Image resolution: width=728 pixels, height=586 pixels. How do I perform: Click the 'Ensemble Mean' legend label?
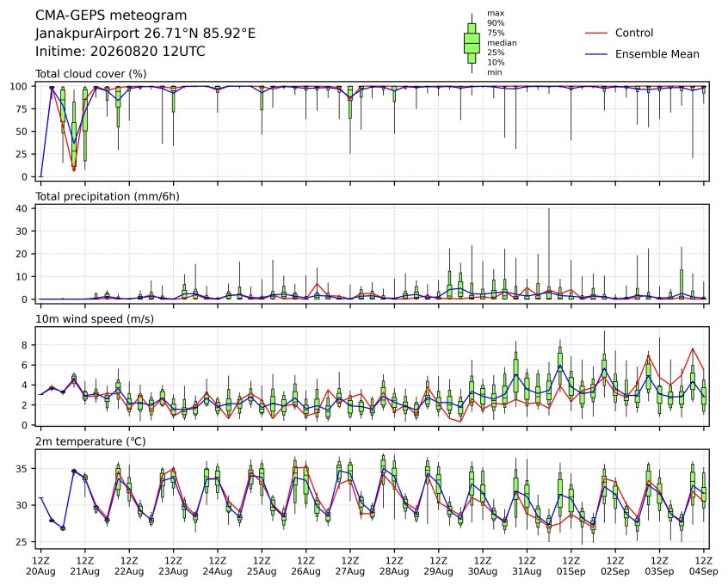tap(657, 54)
